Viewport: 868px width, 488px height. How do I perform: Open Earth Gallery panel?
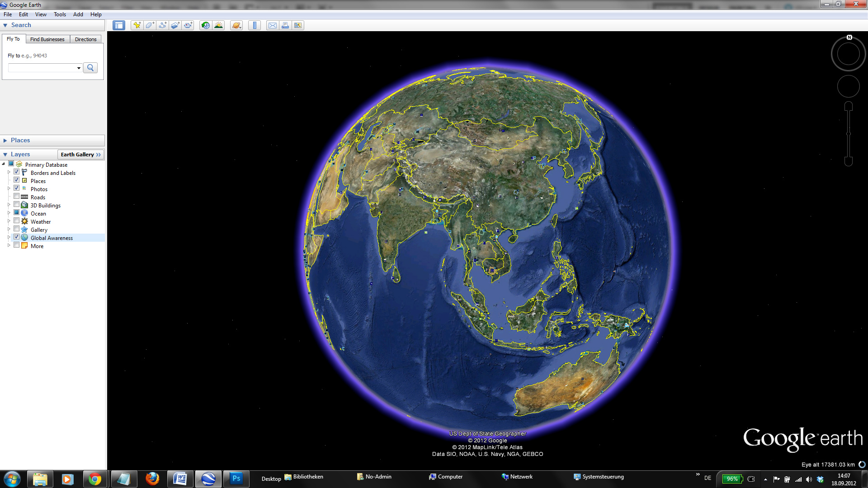tap(80, 155)
